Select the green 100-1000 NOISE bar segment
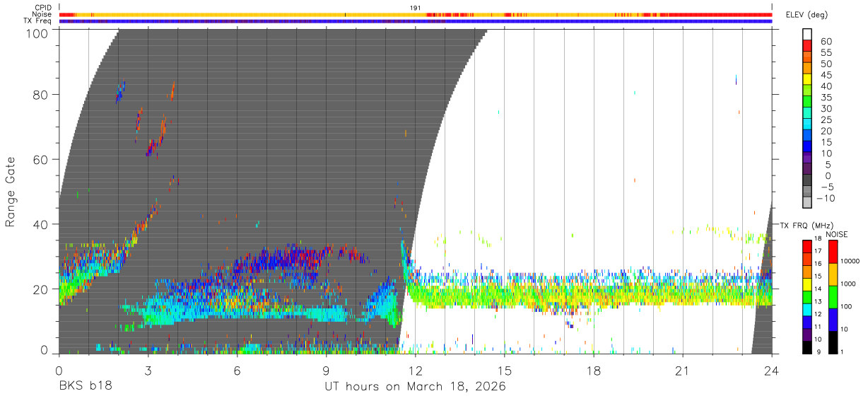The width and height of the screenshot is (868, 401). tap(833, 296)
